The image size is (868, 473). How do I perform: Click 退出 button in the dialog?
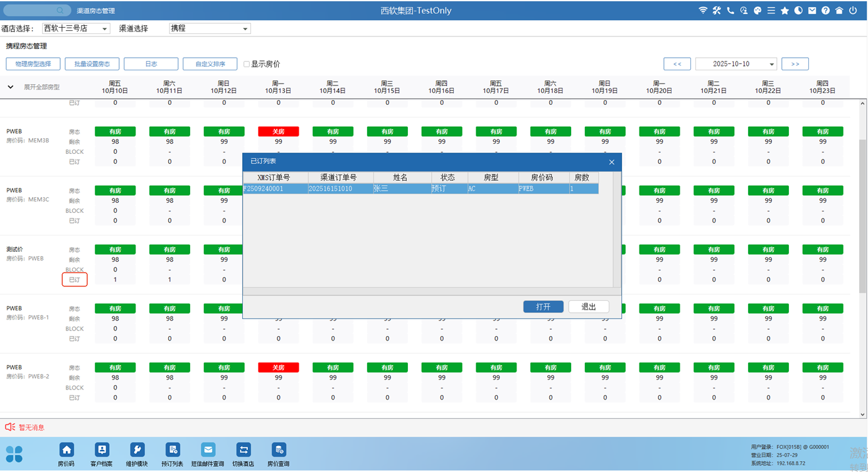point(589,307)
